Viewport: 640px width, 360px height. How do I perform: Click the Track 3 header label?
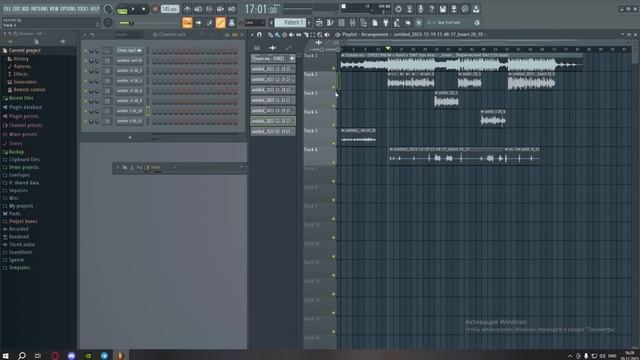311,93
